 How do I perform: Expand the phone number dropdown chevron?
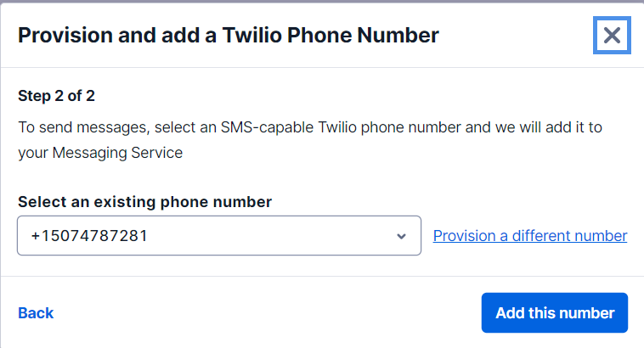click(401, 236)
